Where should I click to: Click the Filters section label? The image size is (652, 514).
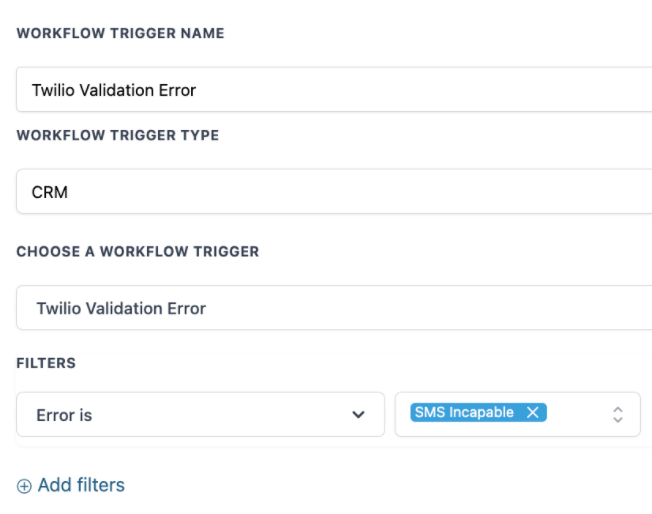click(x=46, y=363)
